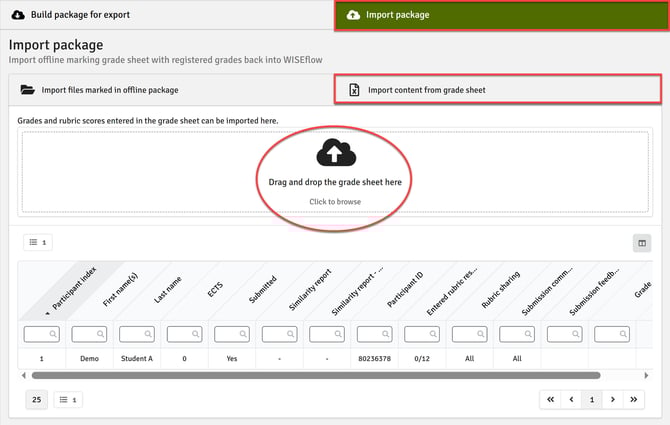Open the page size selector showing 25
The width and height of the screenshot is (670, 425).
37,400
